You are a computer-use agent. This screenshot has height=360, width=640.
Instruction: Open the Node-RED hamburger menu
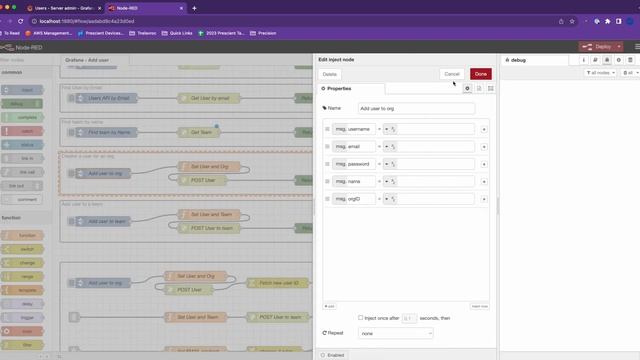coord(637,47)
